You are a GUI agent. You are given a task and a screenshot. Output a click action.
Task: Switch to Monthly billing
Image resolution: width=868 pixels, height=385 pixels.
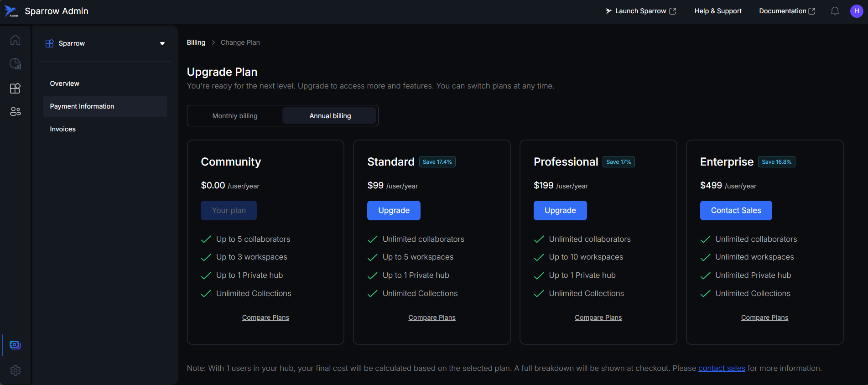(x=235, y=116)
